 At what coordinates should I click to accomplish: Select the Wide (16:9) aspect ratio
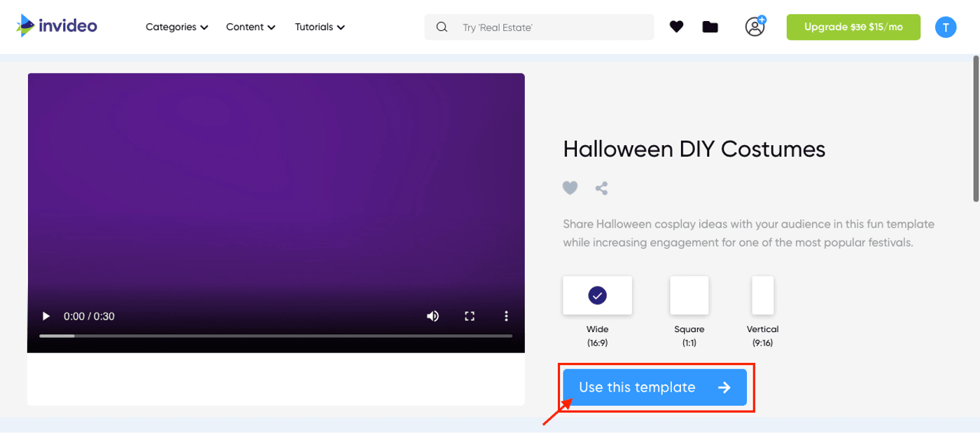597,295
